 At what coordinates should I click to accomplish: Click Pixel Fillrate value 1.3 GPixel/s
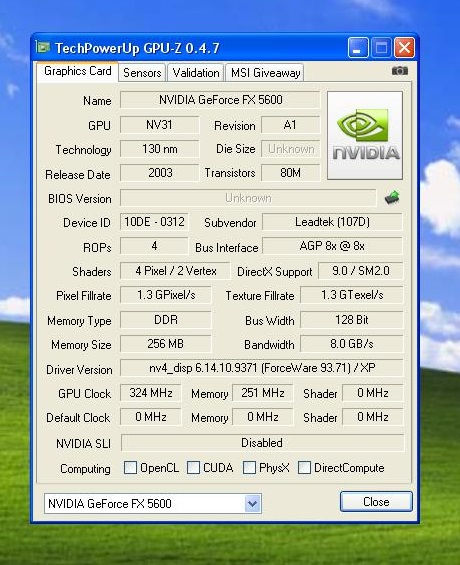tap(166, 295)
